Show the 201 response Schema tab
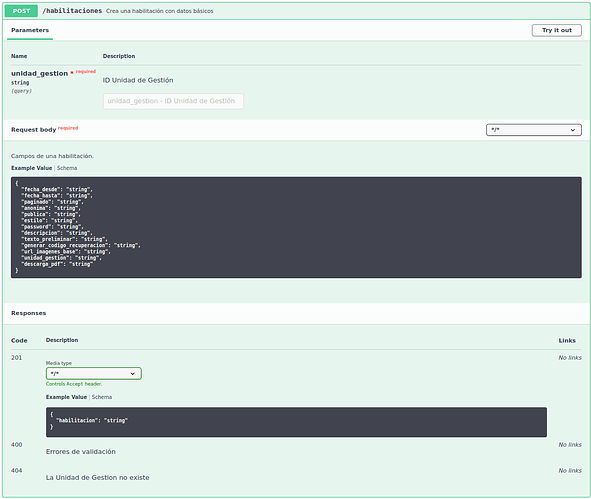This screenshot has width=591, height=499. [102, 397]
